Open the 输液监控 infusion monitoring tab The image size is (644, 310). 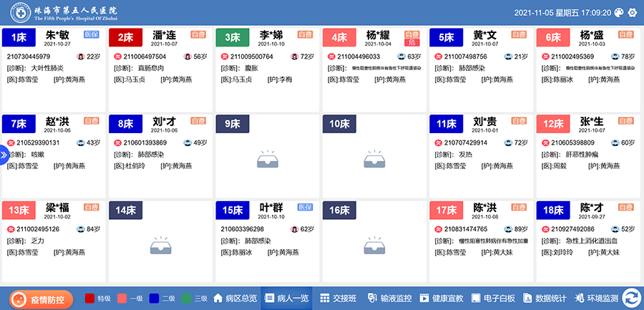[389, 298]
